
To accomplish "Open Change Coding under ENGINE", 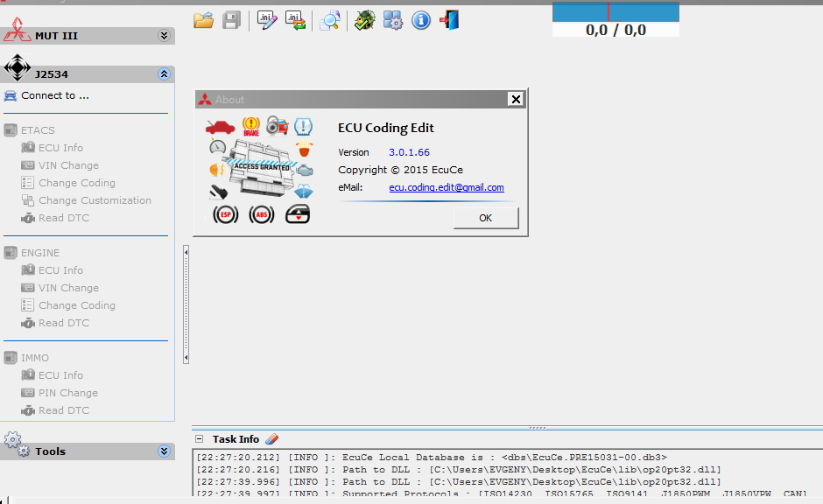I will pos(77,305).
